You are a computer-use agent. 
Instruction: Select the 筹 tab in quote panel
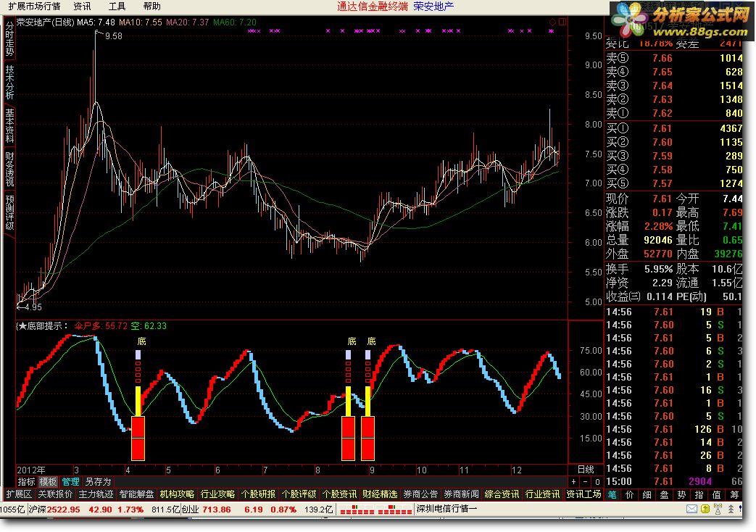[734, 494]
